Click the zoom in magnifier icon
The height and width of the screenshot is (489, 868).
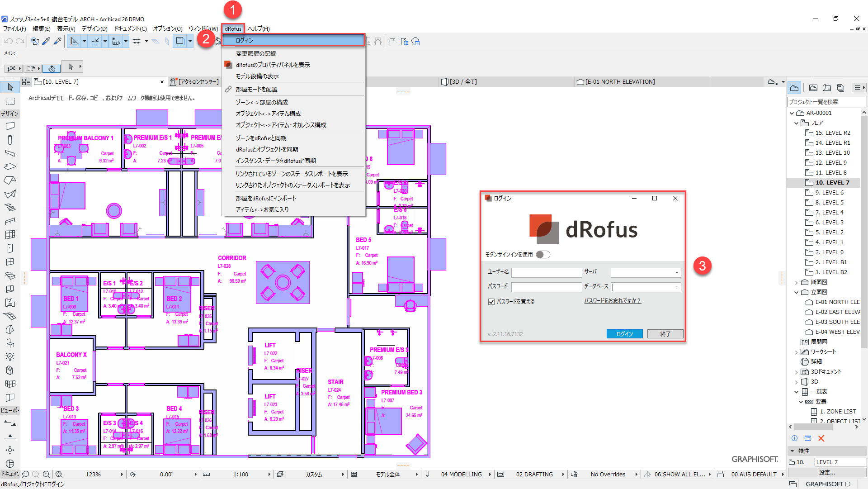click(x=46, y=474)
